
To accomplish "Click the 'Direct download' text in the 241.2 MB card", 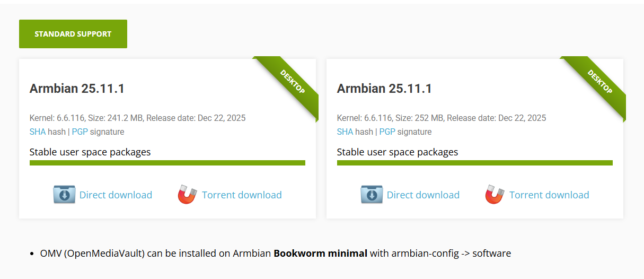I will click(x=116, y=195).
